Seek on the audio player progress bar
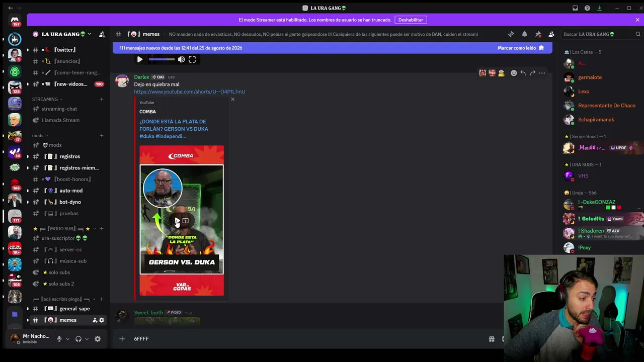Screen dimensions: 644x362 (162, 59)
